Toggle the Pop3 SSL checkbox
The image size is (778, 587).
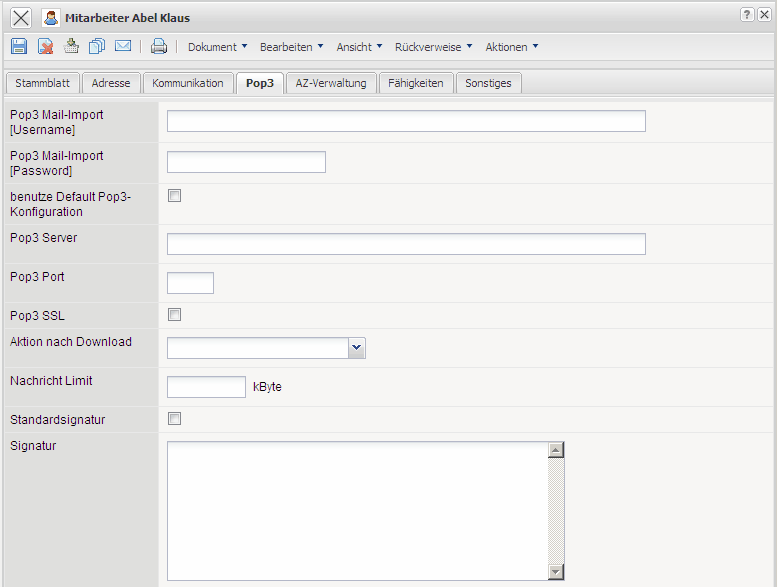(x=174, y=315)
